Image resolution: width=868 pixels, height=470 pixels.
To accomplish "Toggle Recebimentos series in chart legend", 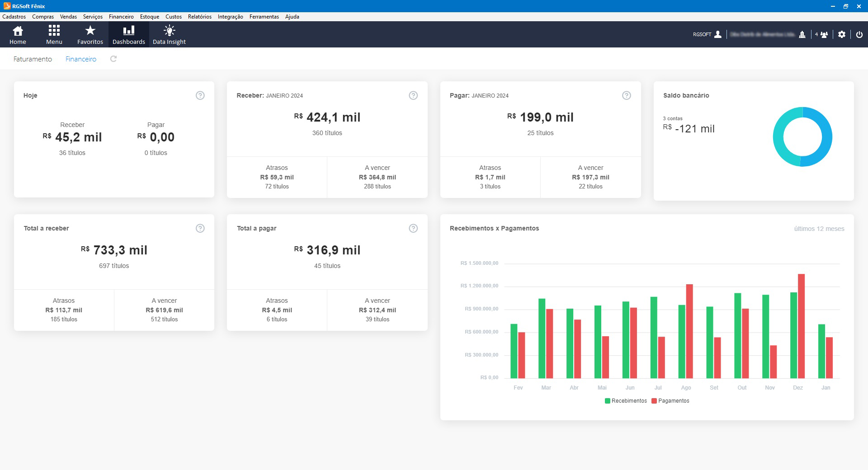I will pyautogui.click(x=626, y=401).
